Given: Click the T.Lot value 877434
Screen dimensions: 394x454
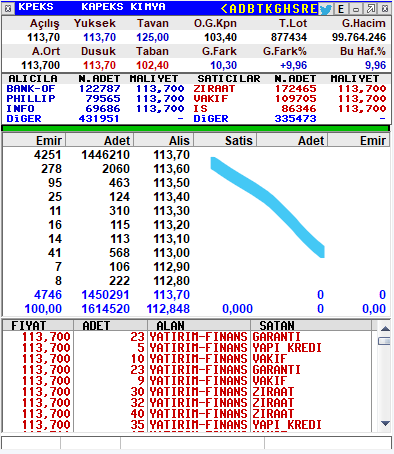Looking at the screenshot, I should click(289, 37).
